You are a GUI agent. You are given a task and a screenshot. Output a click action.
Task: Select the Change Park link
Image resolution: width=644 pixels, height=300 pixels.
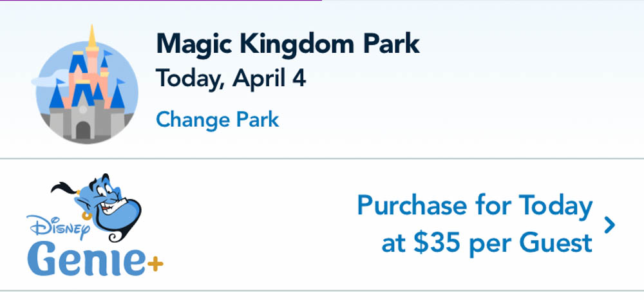tap(218, 120)
